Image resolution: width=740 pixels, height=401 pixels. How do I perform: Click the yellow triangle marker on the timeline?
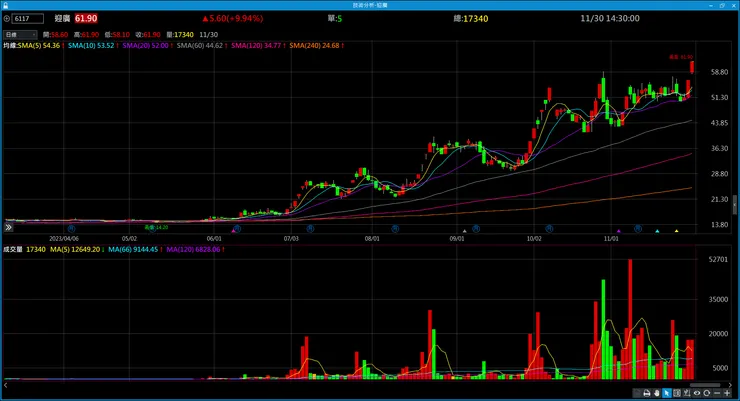click(x=676, y=231)
